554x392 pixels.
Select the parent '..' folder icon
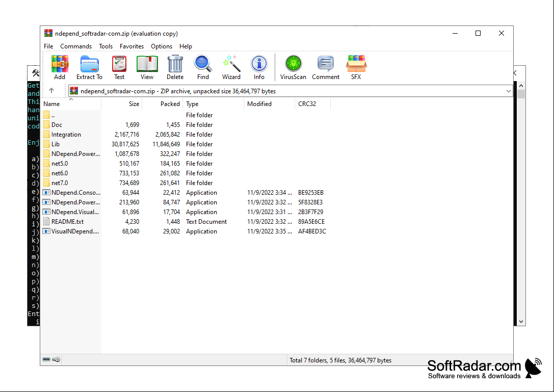[x=46, y=115]
